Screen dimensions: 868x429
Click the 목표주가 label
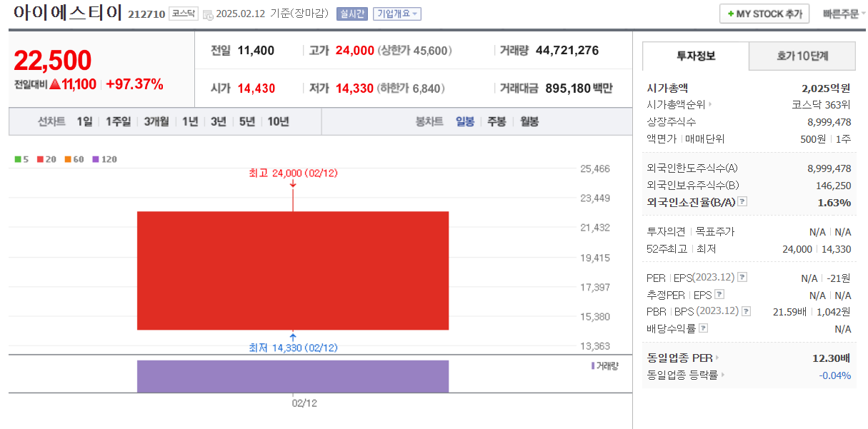(714, 232)
